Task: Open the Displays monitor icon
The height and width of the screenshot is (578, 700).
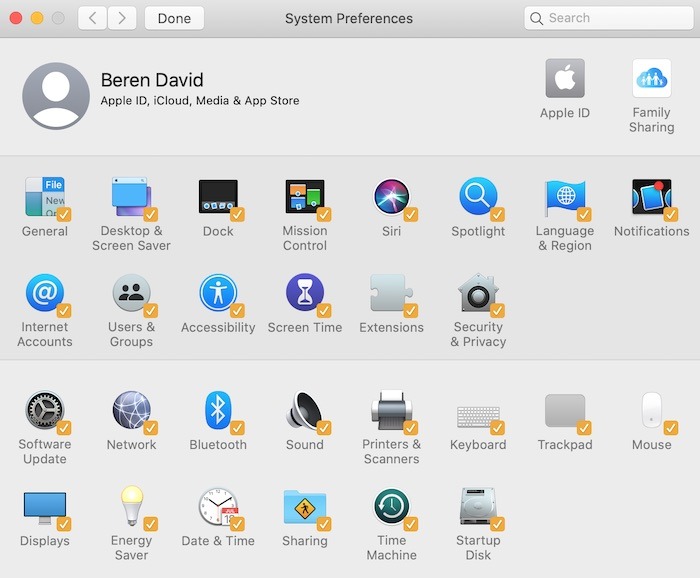Action: point(45,507)
